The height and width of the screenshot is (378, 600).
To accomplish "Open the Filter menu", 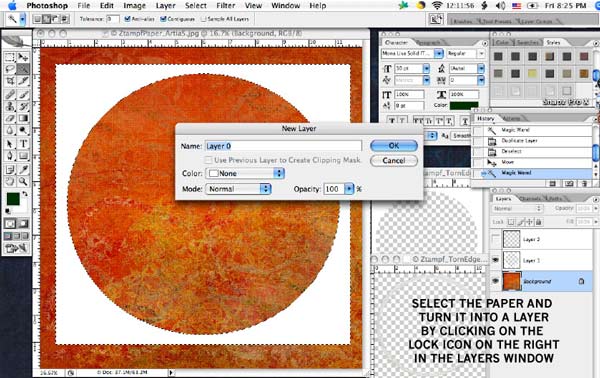I will point(226,5).
